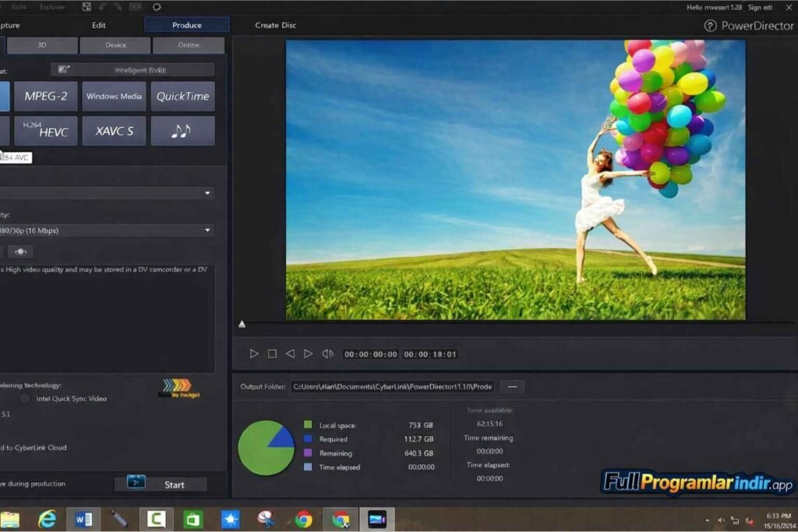Click the preview timeline scrubber marker
The height and width of the screenshot is (532, 798).
(242, 324)
